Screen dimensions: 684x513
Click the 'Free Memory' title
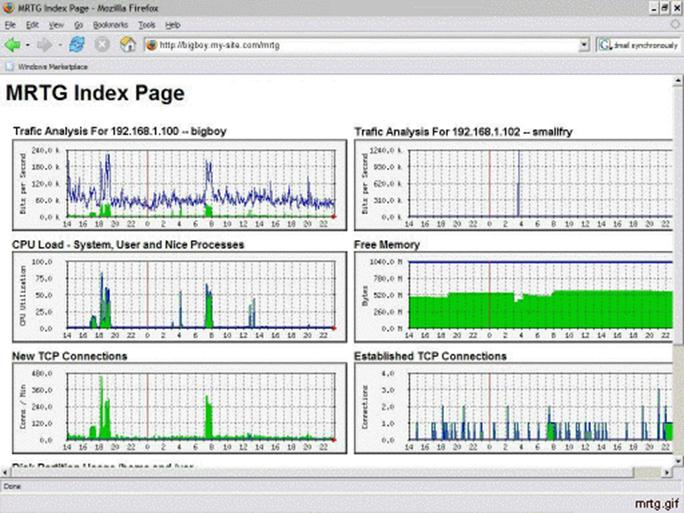(387, 245)
